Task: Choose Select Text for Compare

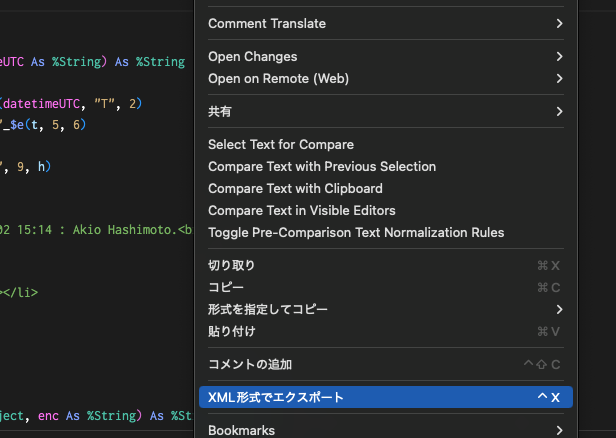Action: point(280,145)
